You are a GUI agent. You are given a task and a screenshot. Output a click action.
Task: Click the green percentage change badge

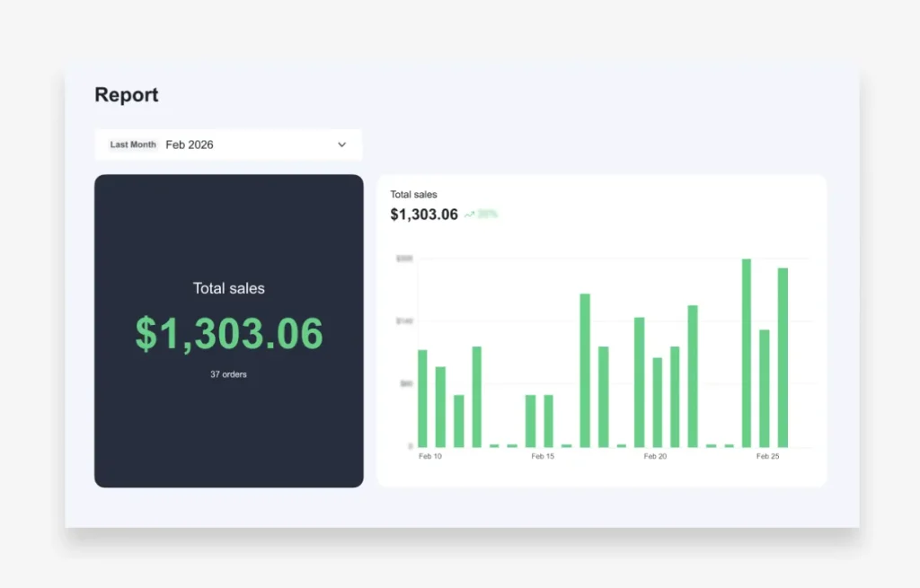coord(488,215)
